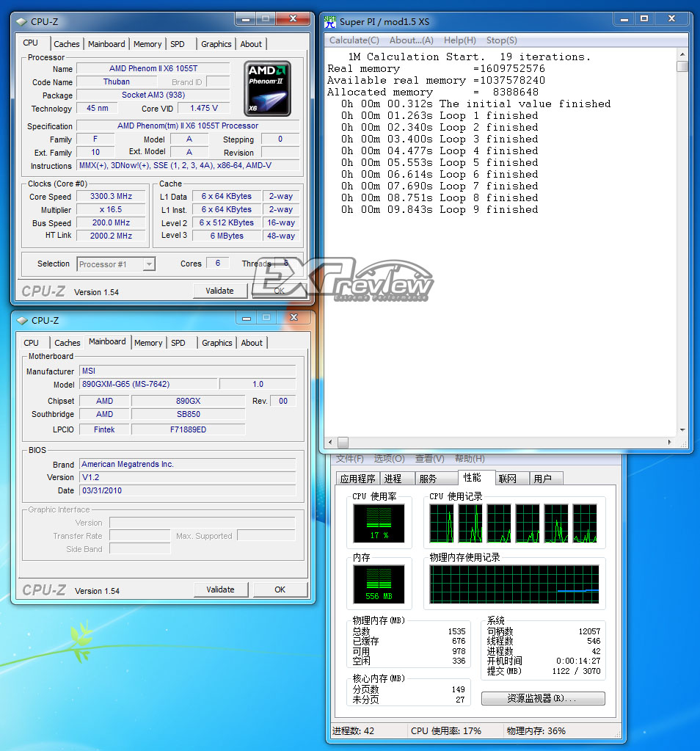Image resolution: width=700 pixels, height=751 pixels.
Task: Open the Help(H) menu in Super PI
Action: 459,40
